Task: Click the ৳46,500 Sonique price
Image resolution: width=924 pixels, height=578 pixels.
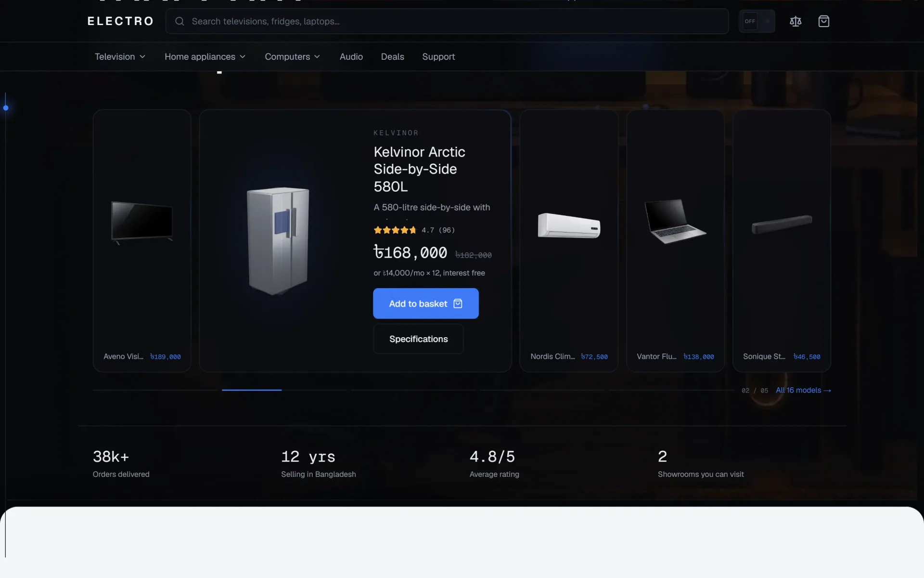Action: [x=807, y=357]
